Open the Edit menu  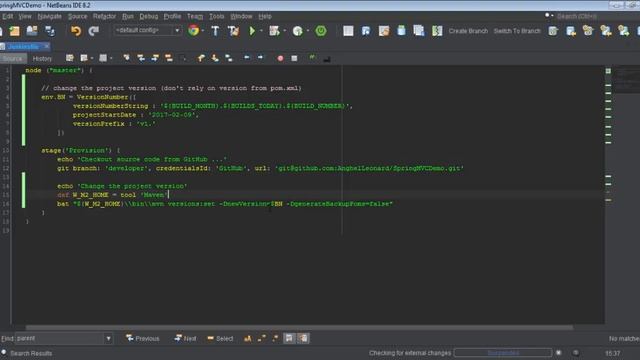click(x=7, y=16)
